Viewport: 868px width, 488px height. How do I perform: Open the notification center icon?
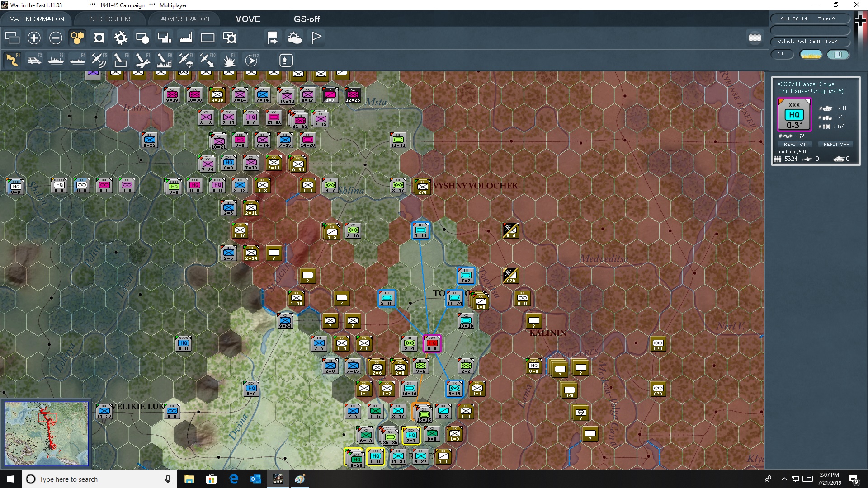coord(854,479)
